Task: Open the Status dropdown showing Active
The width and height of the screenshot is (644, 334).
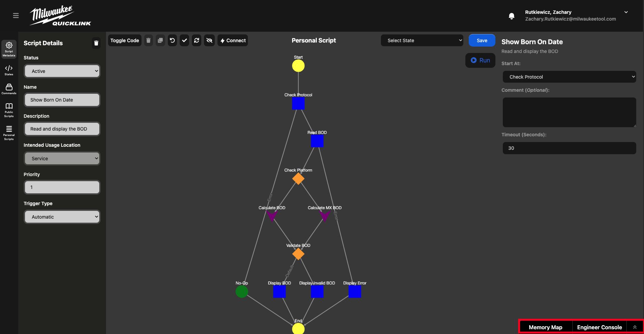Action: point(62,71)
